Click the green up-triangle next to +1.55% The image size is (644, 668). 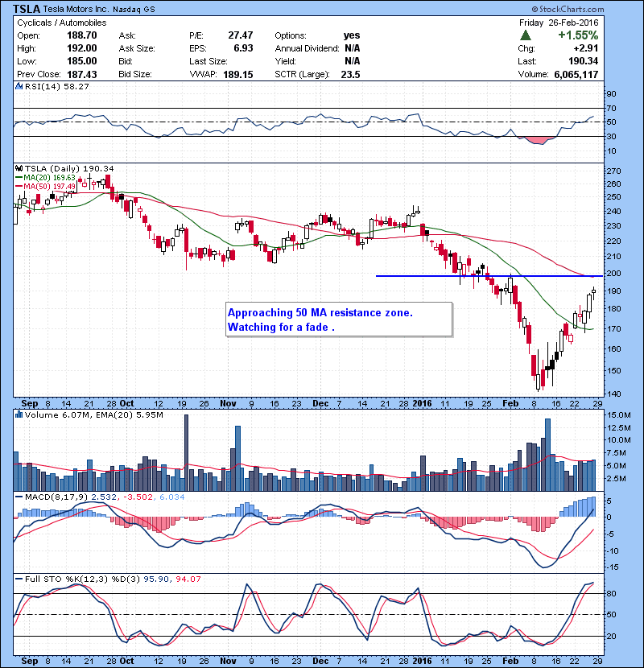(526, 35)
